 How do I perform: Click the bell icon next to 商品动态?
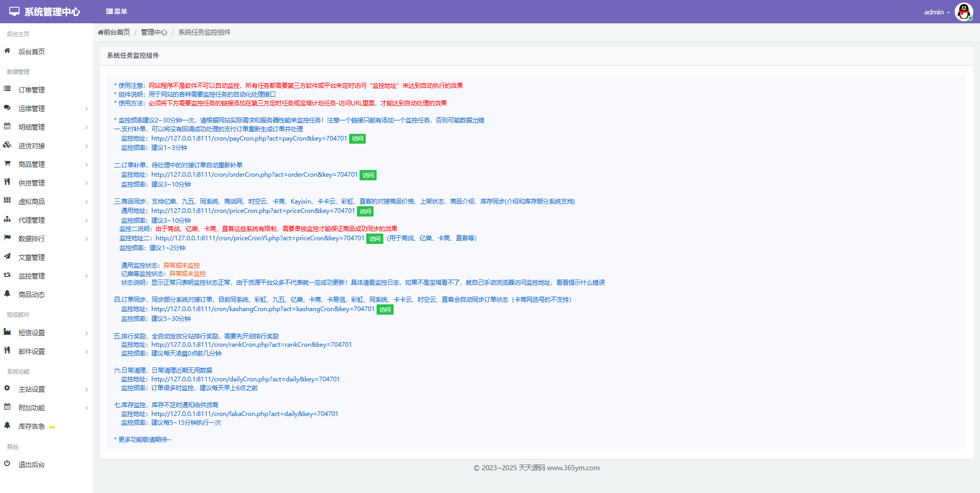pyautogui.click(x=7, y=294)
